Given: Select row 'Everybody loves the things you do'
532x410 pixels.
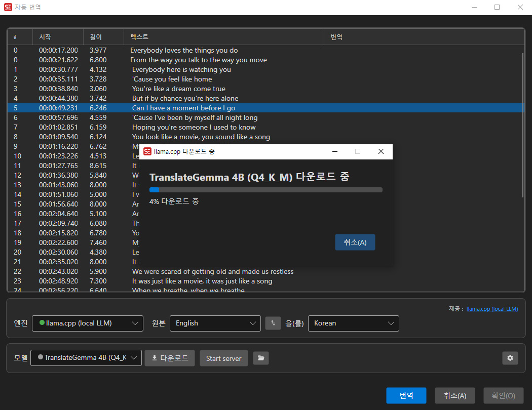Looking at the screenshot, I should [x=265, y=50].
